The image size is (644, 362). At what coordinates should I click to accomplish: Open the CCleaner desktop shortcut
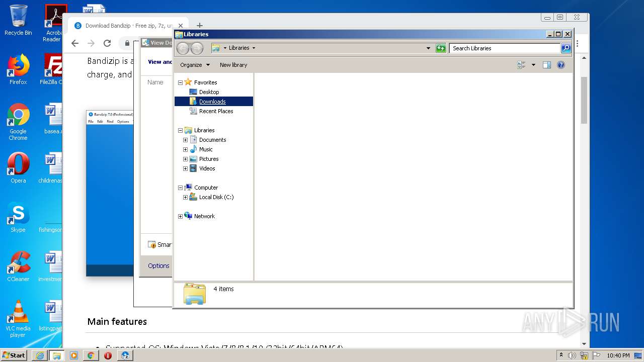click(18, 266)
